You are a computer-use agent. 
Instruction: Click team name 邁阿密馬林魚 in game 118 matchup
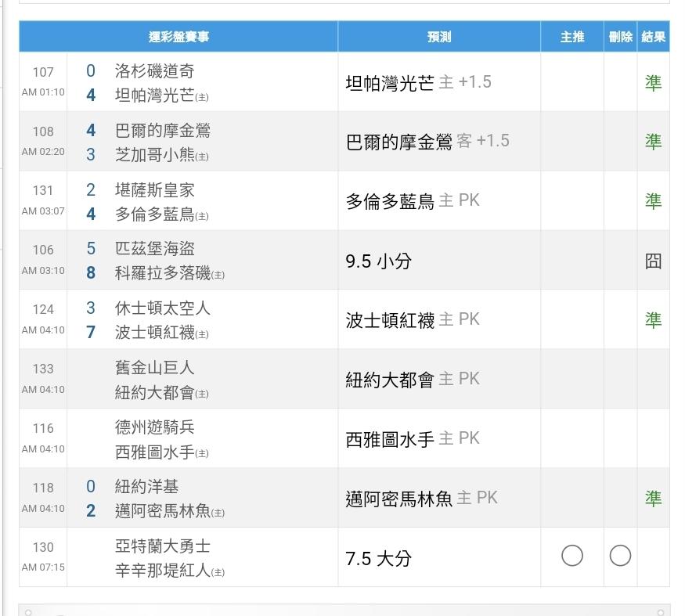click(163, 511)
